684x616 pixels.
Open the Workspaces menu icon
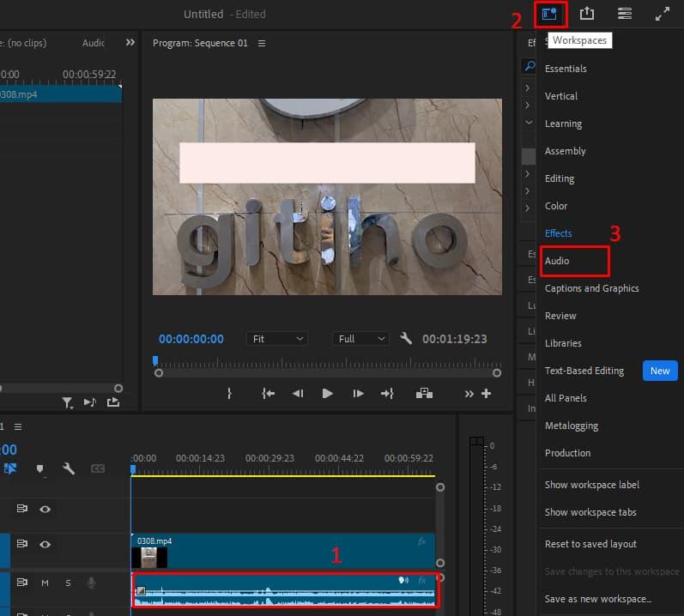click(548, 14)
